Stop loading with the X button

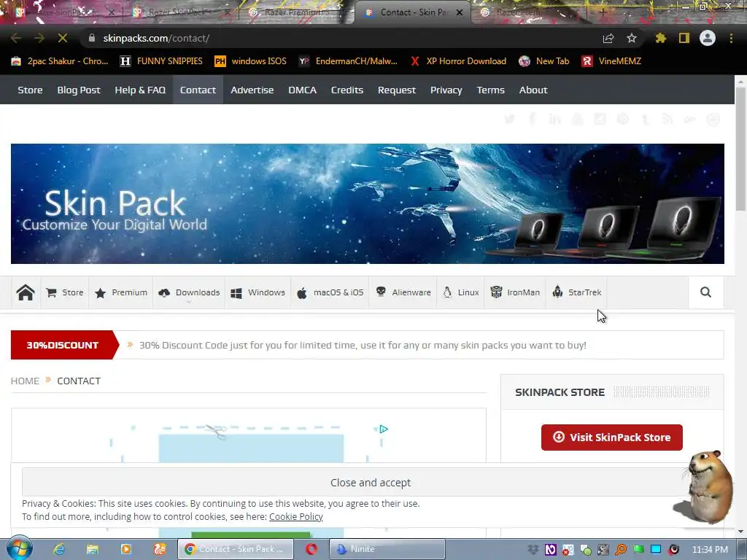63,38
